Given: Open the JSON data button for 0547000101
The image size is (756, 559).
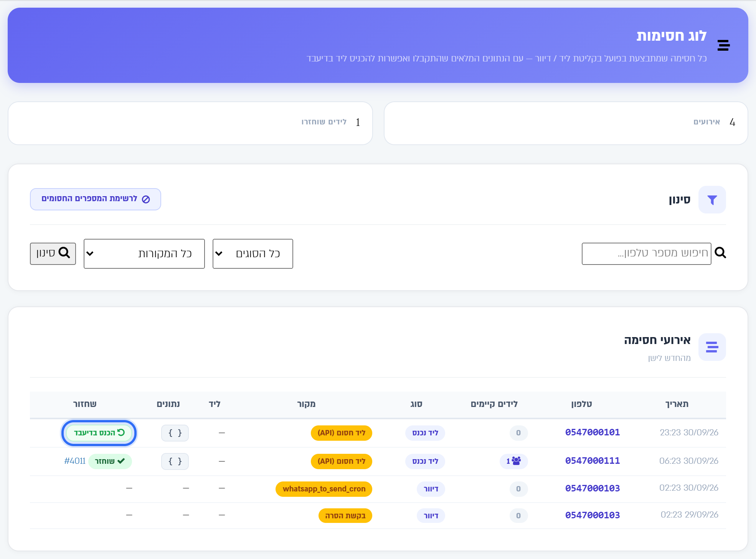Looking at the screenshot, I should click(x=175, y=433).
